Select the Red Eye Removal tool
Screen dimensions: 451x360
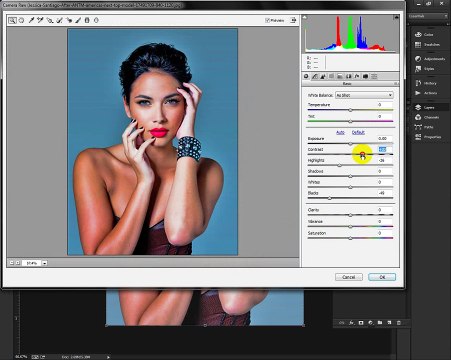point(69,20)
